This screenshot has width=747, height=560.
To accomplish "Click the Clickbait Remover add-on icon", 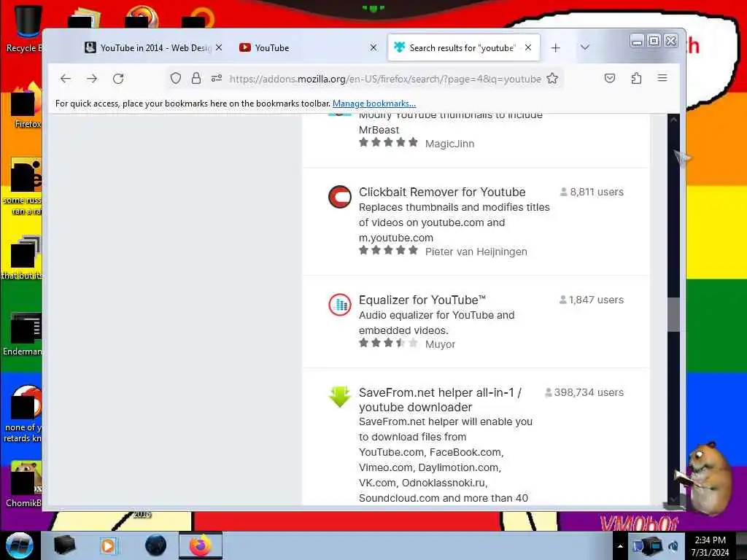I will (x=340, y=197).
